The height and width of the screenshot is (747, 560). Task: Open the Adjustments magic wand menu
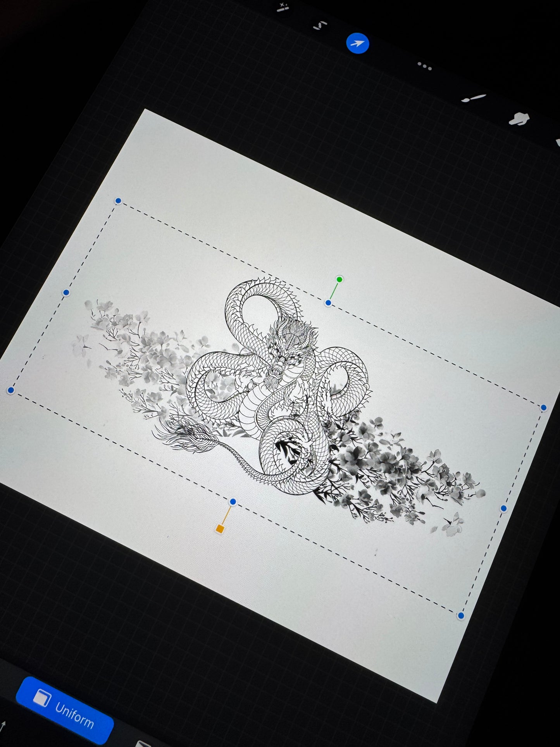(284, 7)
